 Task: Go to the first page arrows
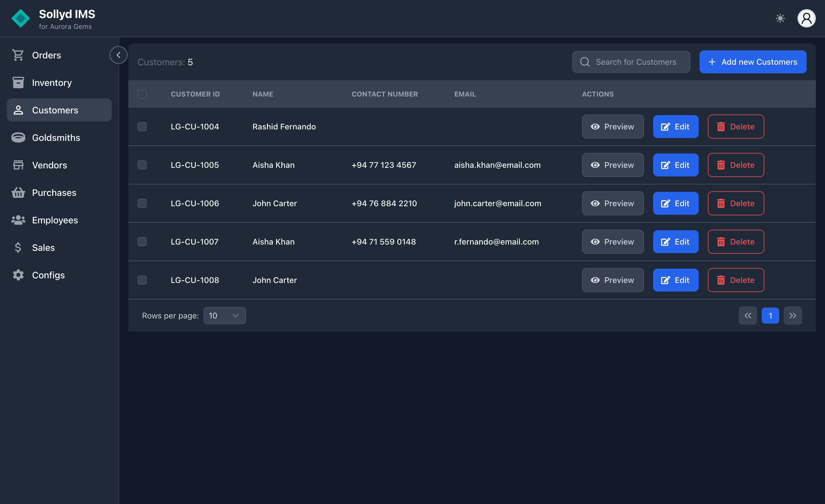(748, 315)
